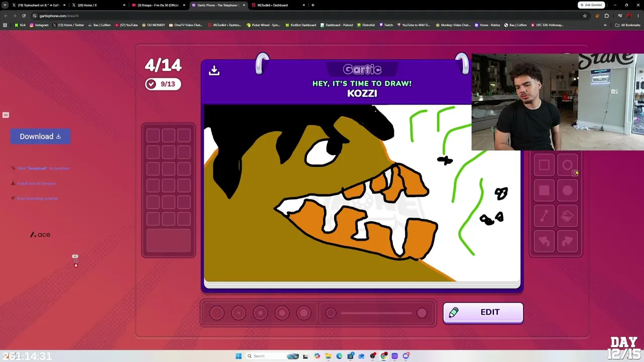
Task: Select the paint bucket fill tool
Action: [567, 216]
